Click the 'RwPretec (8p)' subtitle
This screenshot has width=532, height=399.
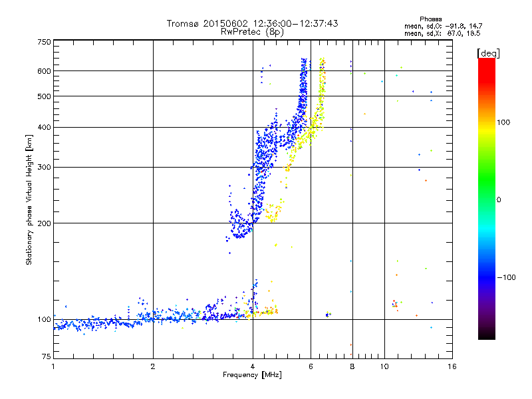pos(252,32)
